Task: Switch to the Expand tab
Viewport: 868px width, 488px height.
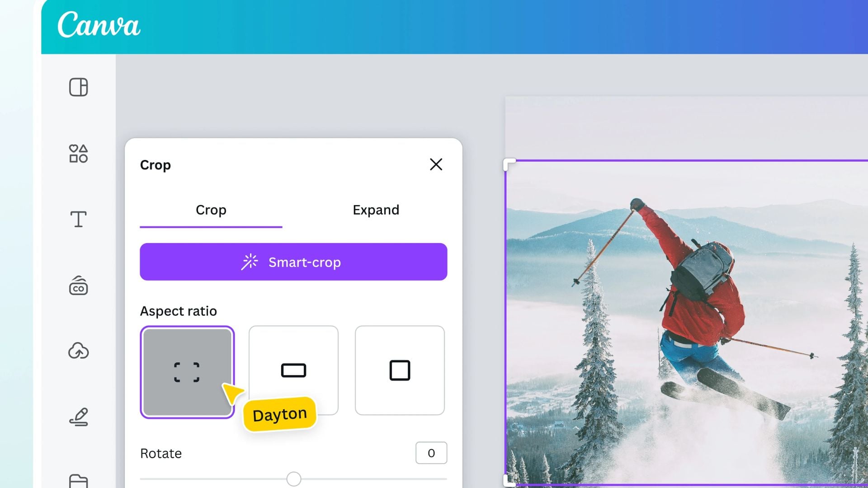Action: point(376,210)
